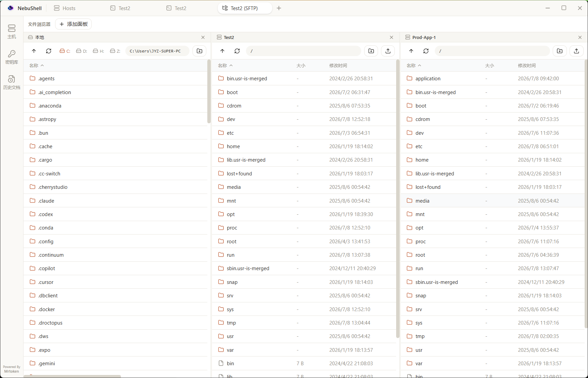The width and height of the screenshot is (588, 378).
Task: Select the bin file in Test2 panel
Action: pyautogui.click(x=304, y=363)
